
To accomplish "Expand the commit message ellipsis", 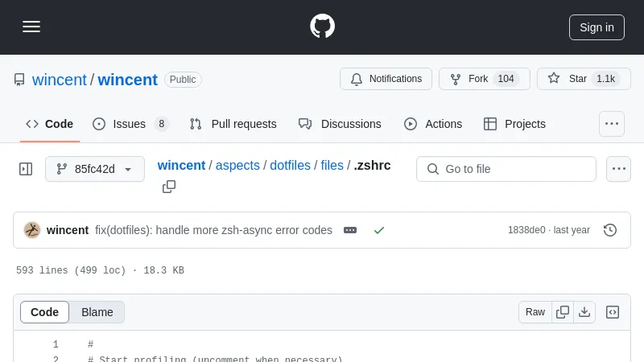I will tap(350, 230).
